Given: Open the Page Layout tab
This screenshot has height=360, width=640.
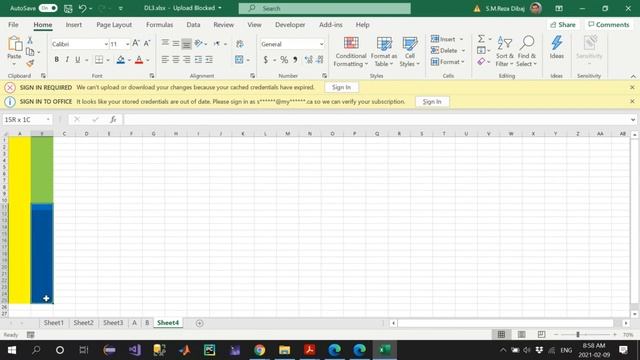Looking at the screenshot, I should (114, 25).
